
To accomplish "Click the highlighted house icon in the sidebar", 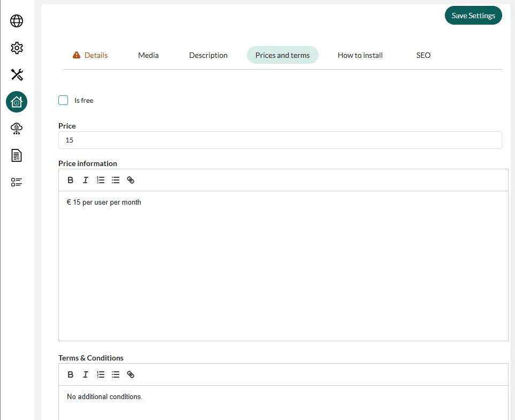I will click(17, 101).
